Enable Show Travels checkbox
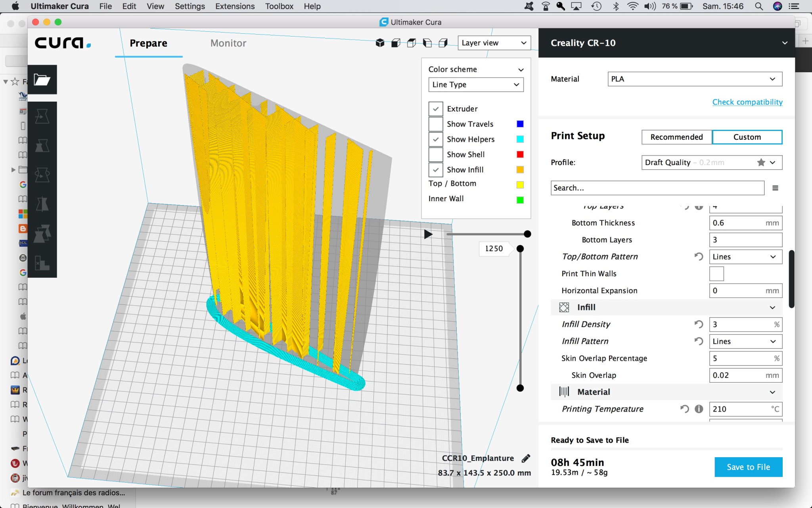This screenshot has width=812, height=508. tap(436, 124)
